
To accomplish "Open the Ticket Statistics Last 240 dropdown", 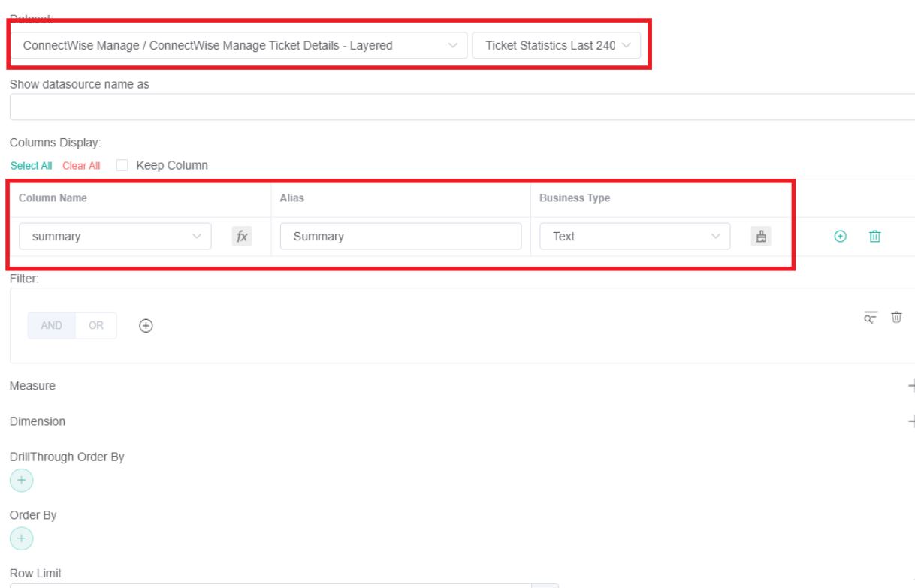I will pyautogui.click(x=557, y=46).
